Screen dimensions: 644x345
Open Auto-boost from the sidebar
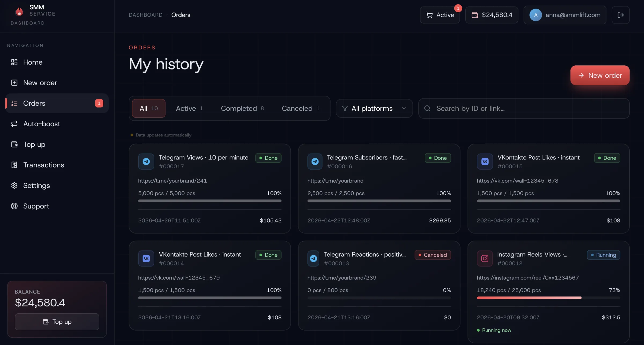pos(42,124)
